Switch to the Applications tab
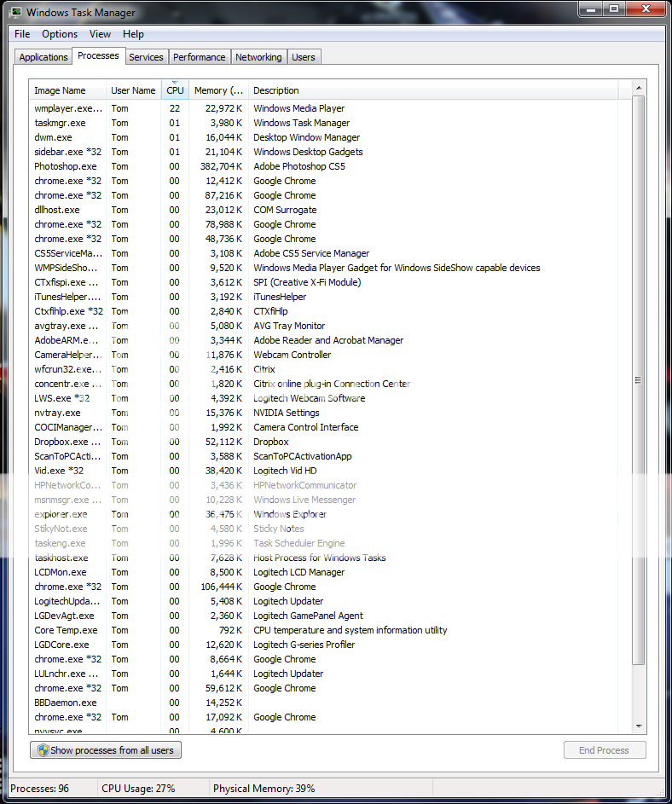Screen dimensions: 672x804 (x=43, y=57)
